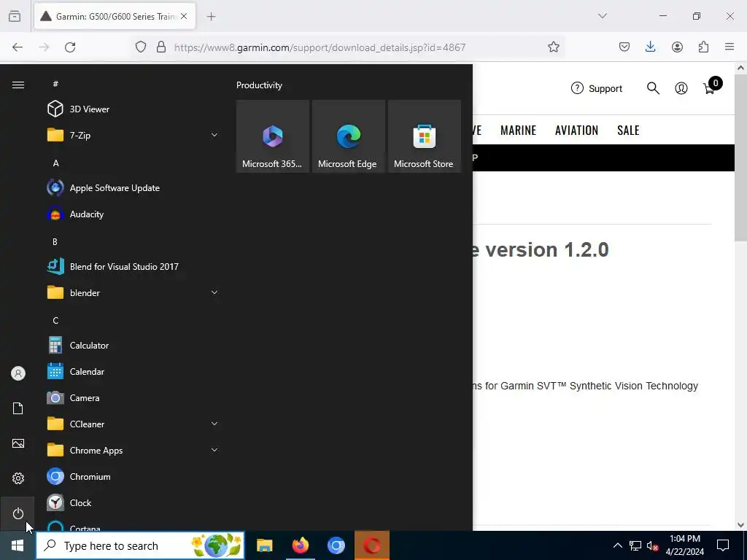The image size is (747, 560).
Task: Open Firefox application menu
Action: coord(729,47)
